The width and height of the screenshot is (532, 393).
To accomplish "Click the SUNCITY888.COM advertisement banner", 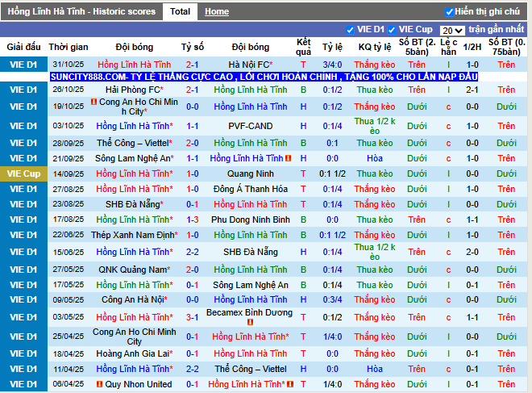I will (264, 77).
